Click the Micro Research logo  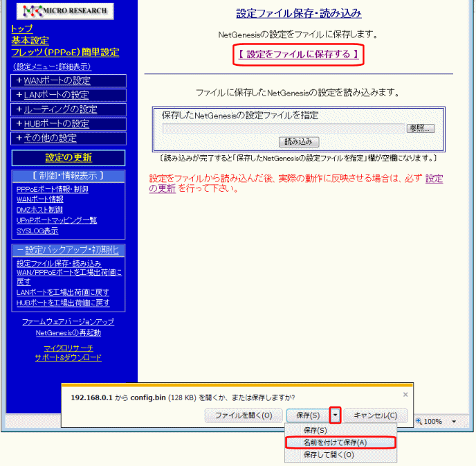(x=64, y=11)
